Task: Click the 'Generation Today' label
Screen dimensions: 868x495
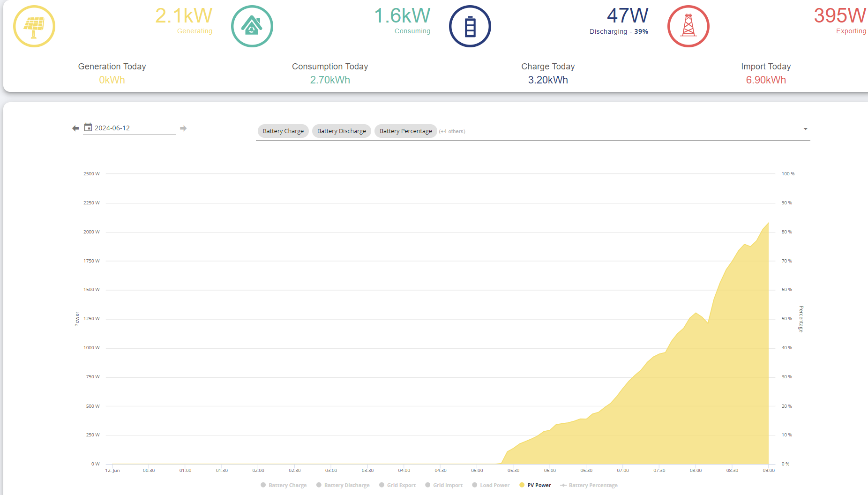Action: [112, 67]
